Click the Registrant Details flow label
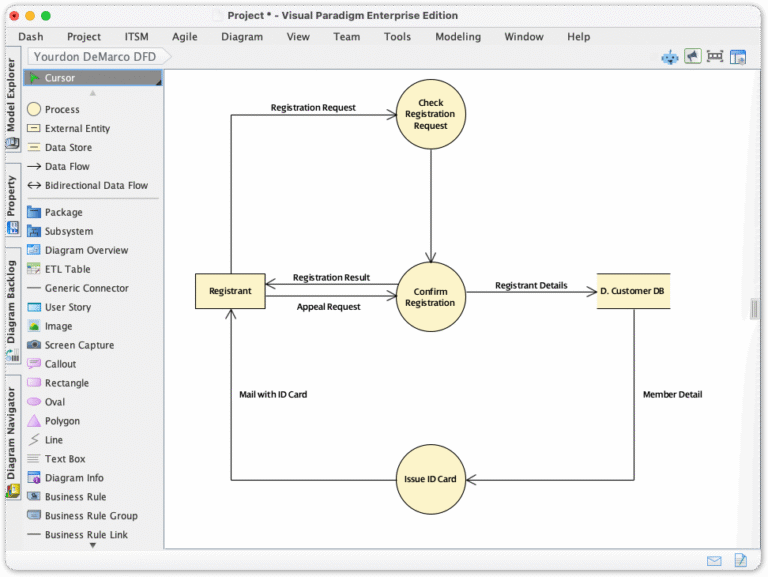This screenshot has width=768, height=577. point(531,285)
